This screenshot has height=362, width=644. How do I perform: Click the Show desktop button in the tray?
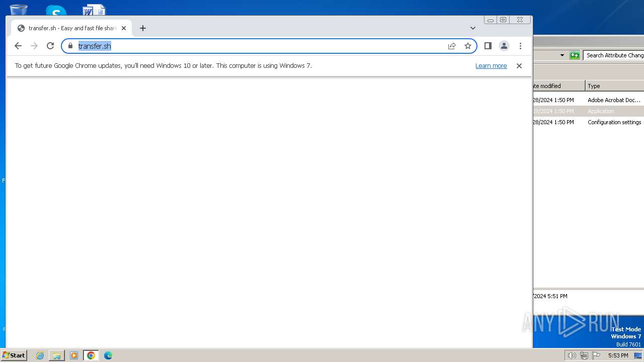pyautogui.click(x=638, y=355)
